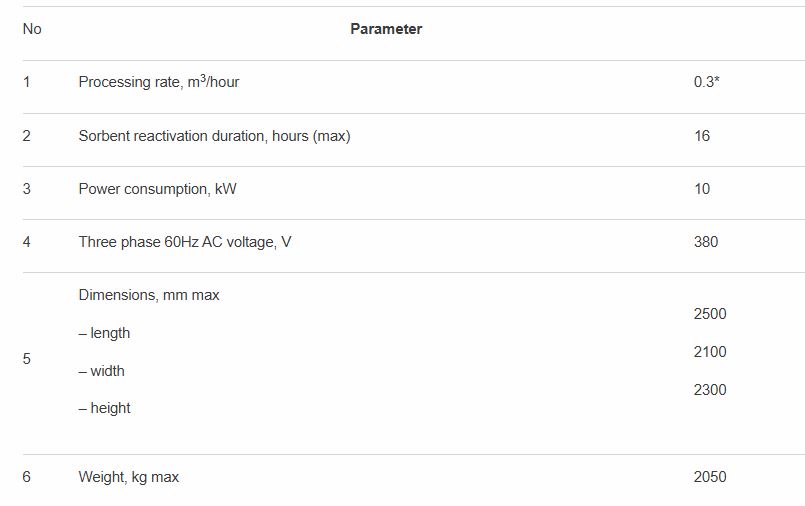This screenshot has height=506, width=805.
Task: Select "Sorbent reactivation duration, hours (max)" text
Action: (x=214, y=136)
